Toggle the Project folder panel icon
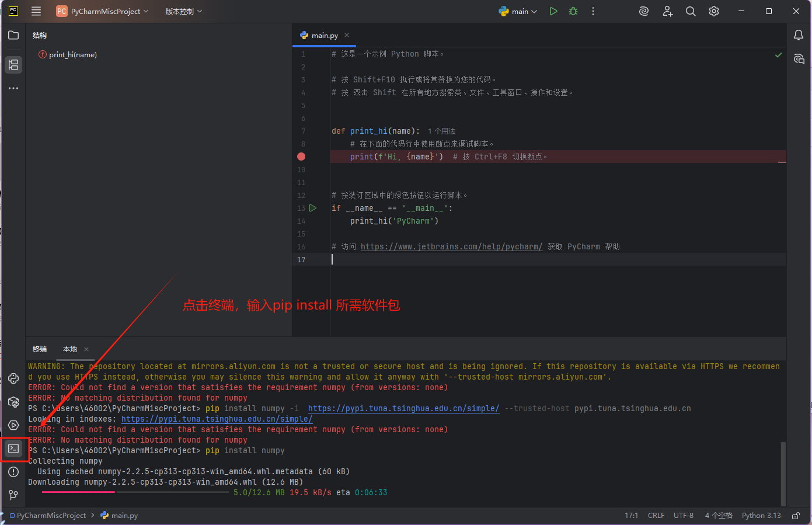Viewport: 812px width, 525px height. tap(13, 35)
